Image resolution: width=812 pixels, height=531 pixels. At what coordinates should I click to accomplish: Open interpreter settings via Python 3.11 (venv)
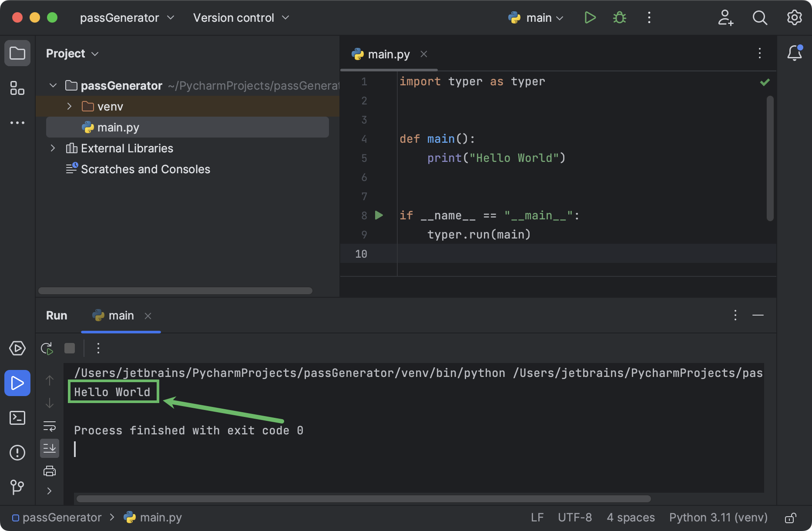718,518
